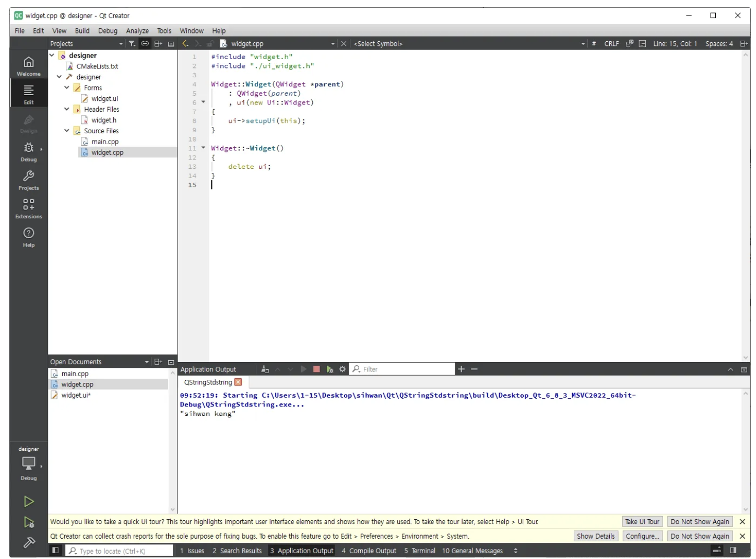Stop the running application red square

tap(316, 369)
